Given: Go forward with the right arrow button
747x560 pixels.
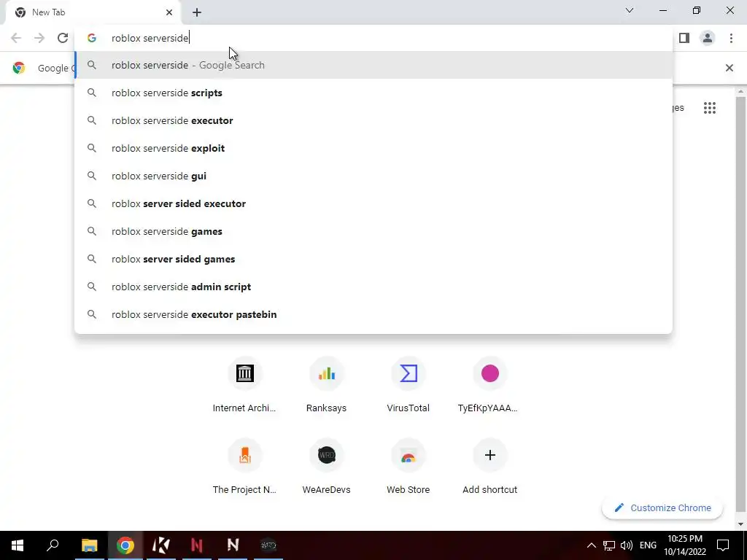Looking at the screenshot, I should click(39, 38).
